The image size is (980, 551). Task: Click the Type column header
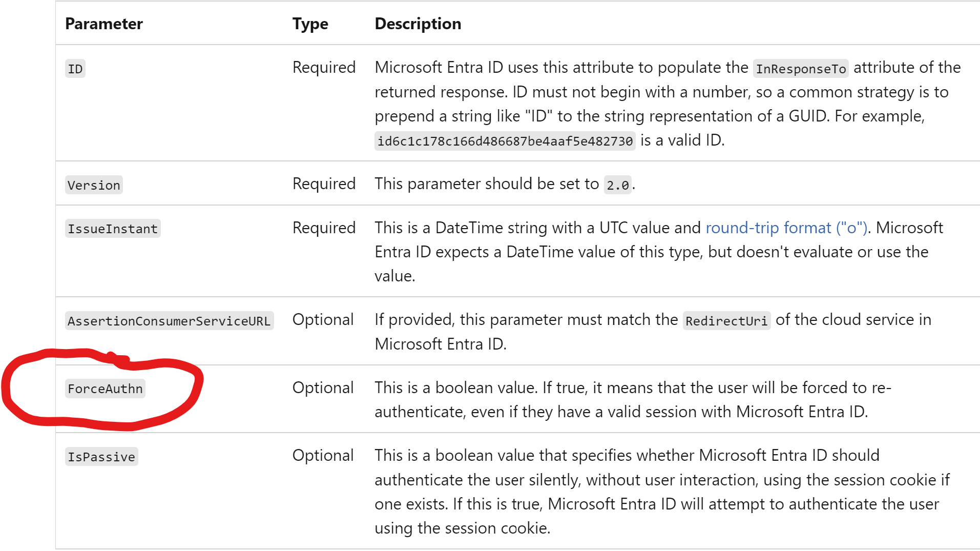(x=310, y=24)
